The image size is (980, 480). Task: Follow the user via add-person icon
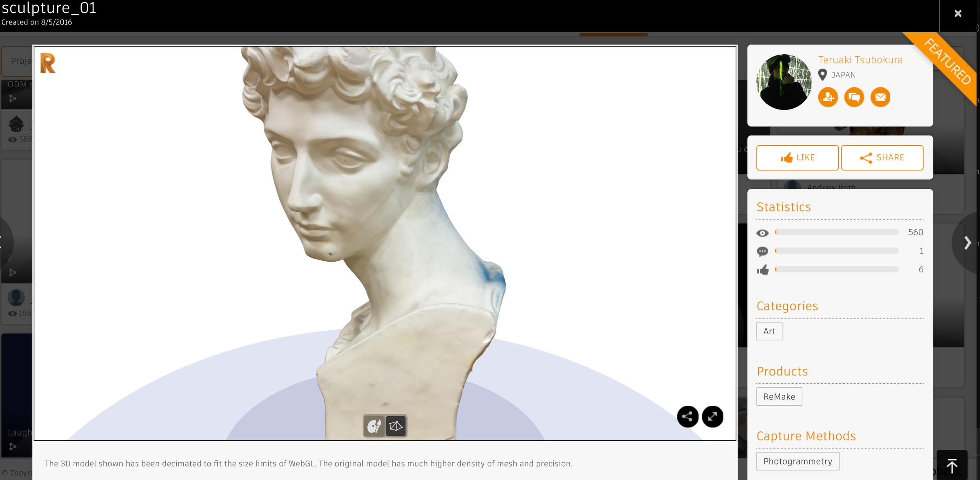coord(828,97)
